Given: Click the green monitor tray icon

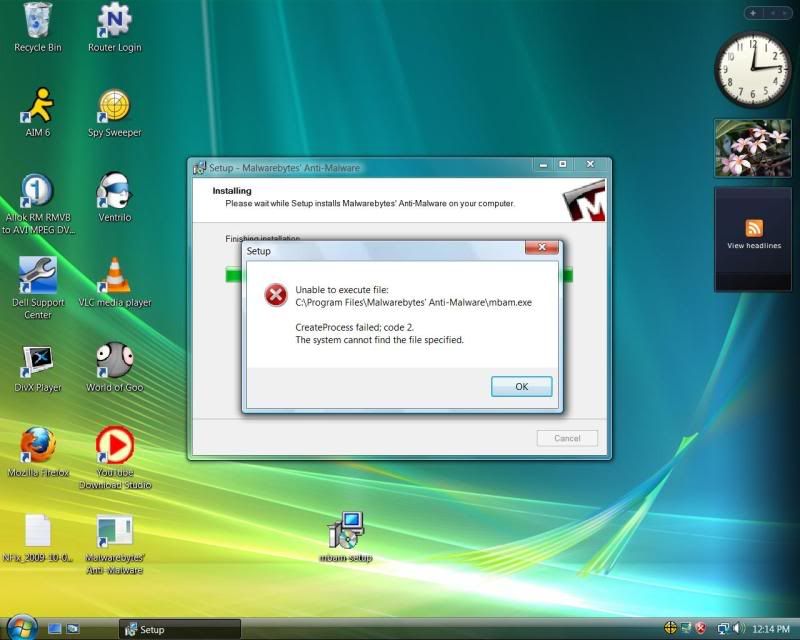Looking at the screenshot, I should pyautogui.click(x=686, y=628).
